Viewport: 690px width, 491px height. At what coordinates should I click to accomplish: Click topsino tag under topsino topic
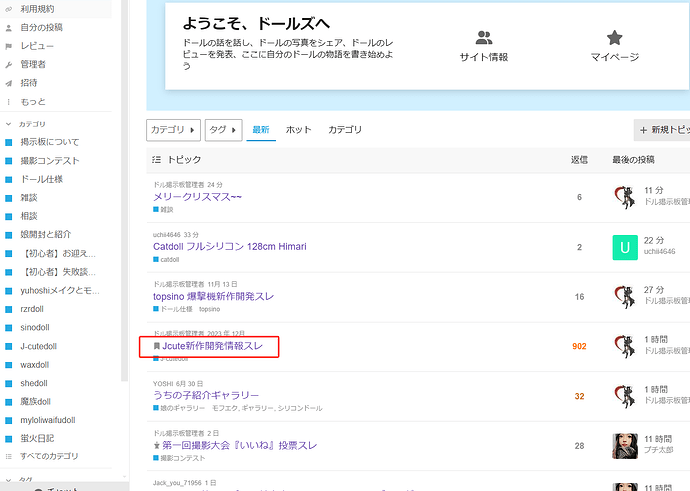tap(209, 309)
